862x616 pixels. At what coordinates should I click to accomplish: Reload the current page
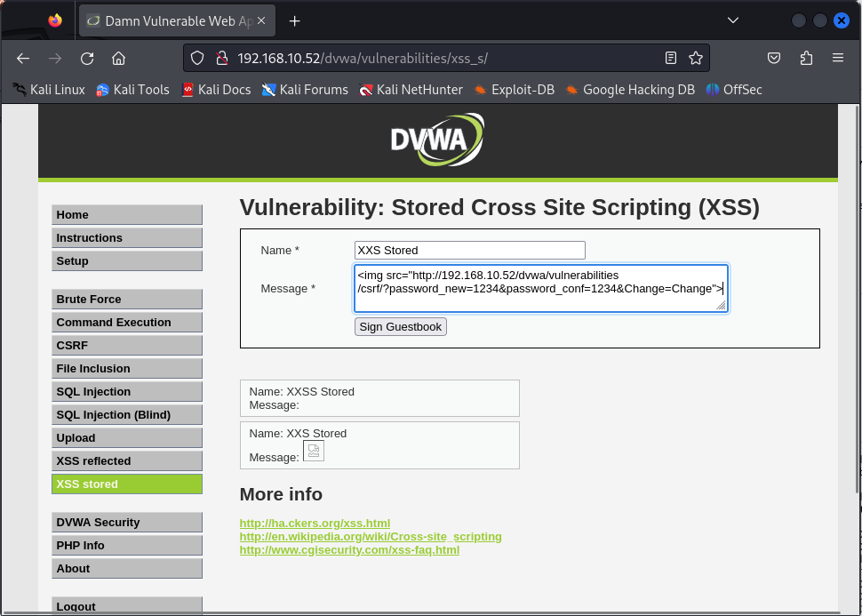click(x=87, y=59)
